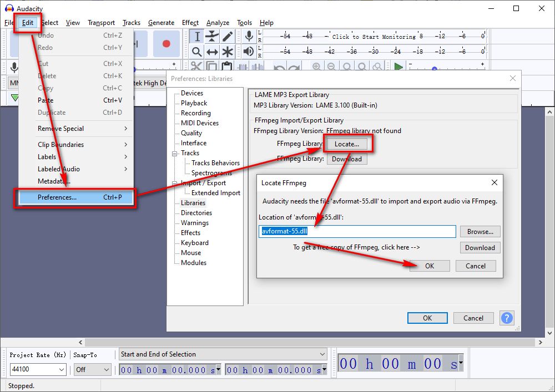555x392 pixels.
Task: Click the playback meter speaker icon
Action: (x=249, y=52)
